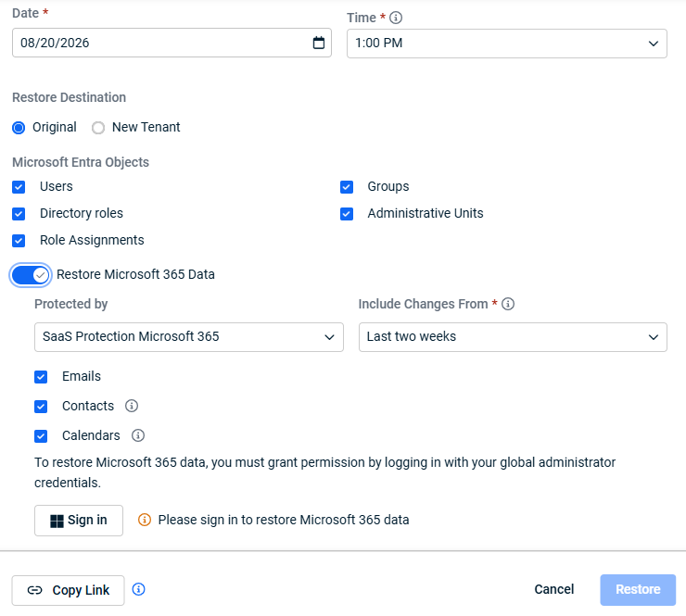The width and height of the screenshot is (686, 616).
Task: Click the info icon next to Contacts
Action: click(x=132, y=406)
